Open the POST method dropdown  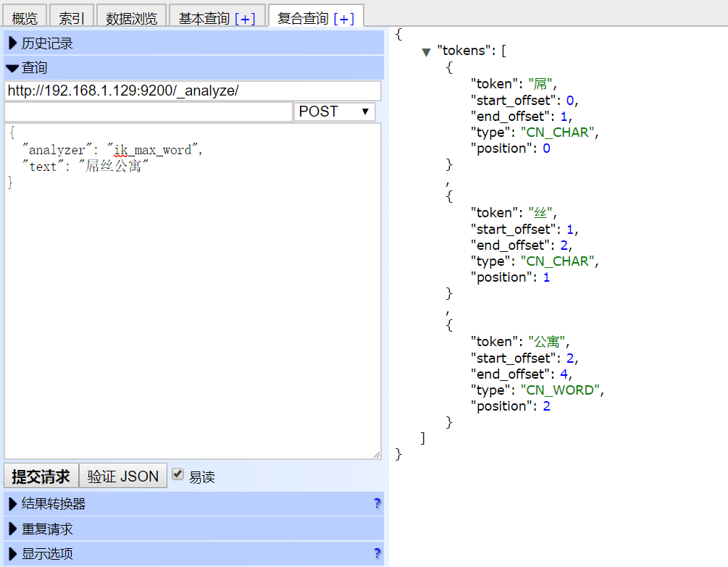(x=334, y=112)
